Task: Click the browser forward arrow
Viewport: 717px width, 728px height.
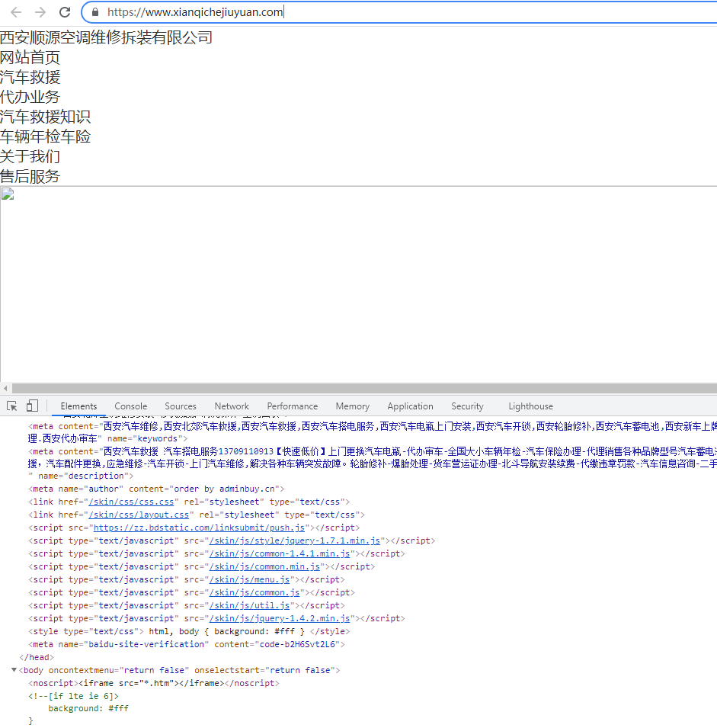Action: (x=40, y=12)
